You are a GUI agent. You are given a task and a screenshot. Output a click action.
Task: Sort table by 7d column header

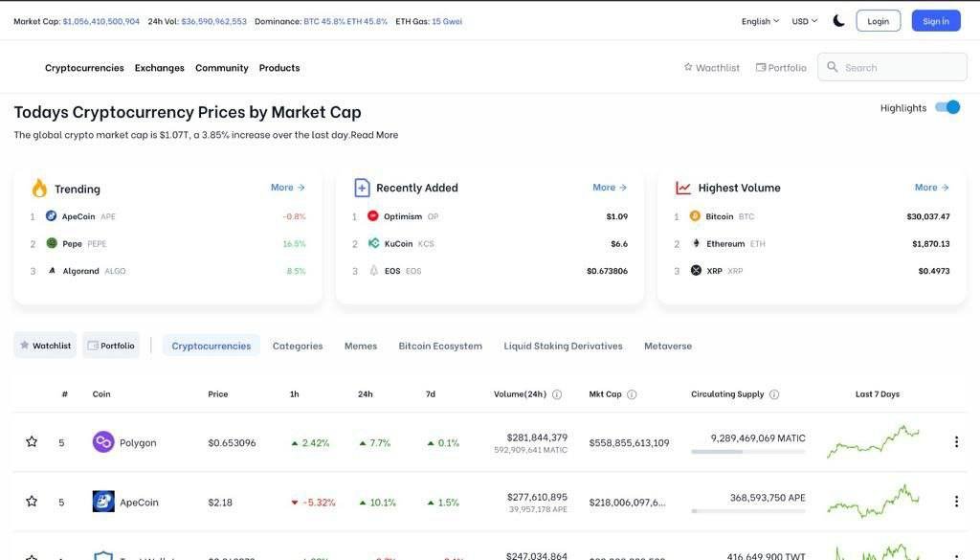pyautogui.click(x=431, y=393)
